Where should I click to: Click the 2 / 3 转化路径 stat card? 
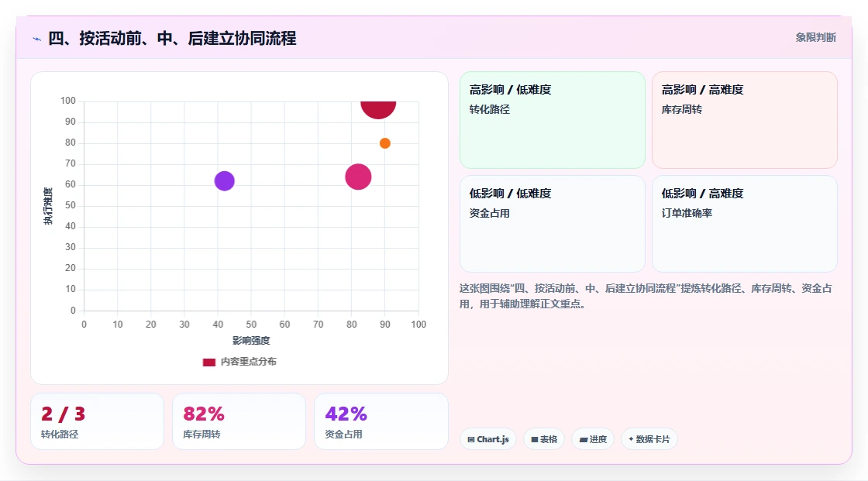[x=98, y=421]
